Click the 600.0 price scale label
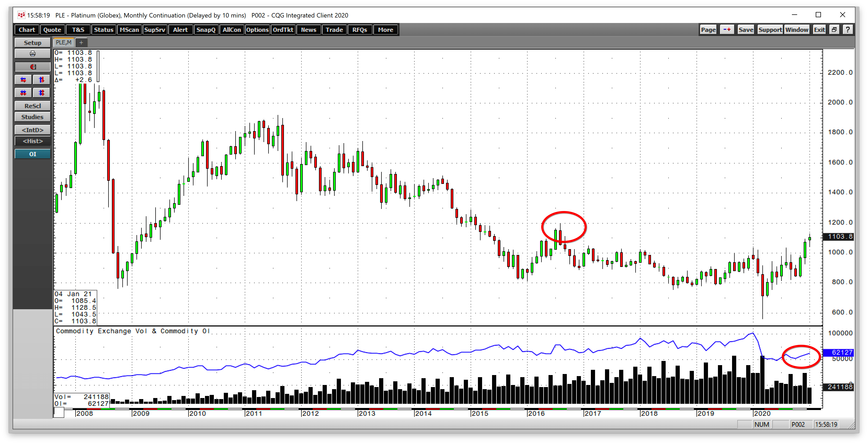The height and width of the screenshot is (444, 868). click(842, 312)
